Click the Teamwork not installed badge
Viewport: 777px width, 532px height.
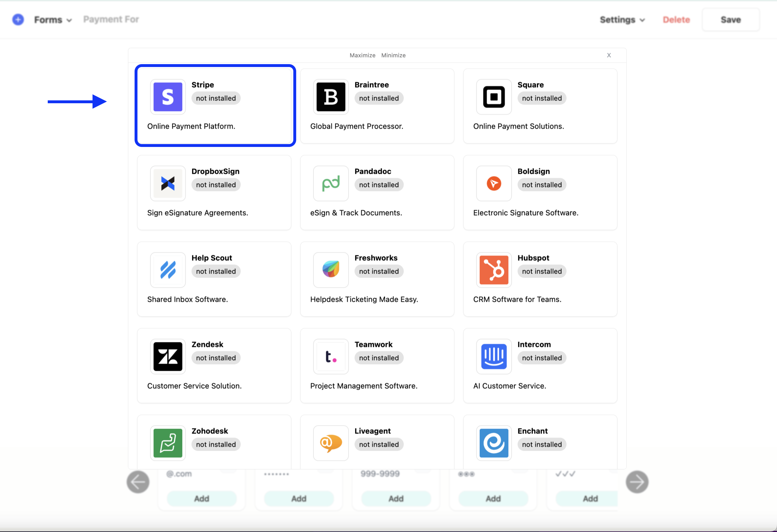tap(379, 358)
